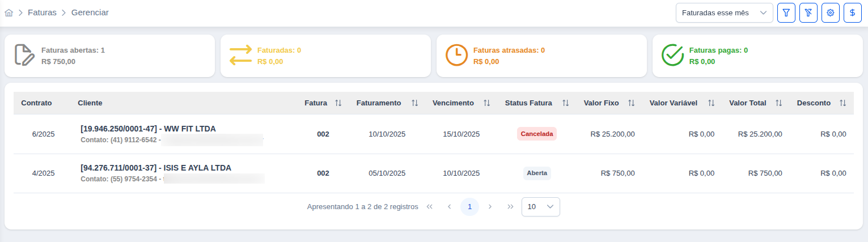This screenshot has height=242, width=868.
Task: Click the dollar sign button
Action: (853, 12)
